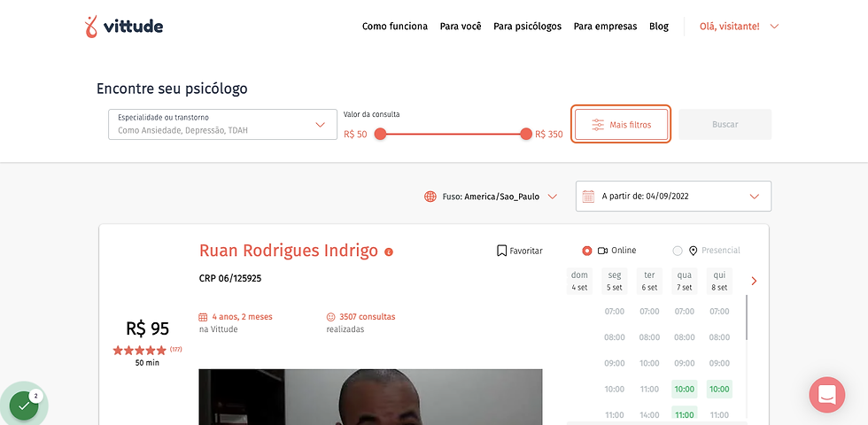Screen dimensions: 868x425
Task: Open the Fuso America/Sao_Paulo timezone dropdown
Action: click(x=491, y=197)
